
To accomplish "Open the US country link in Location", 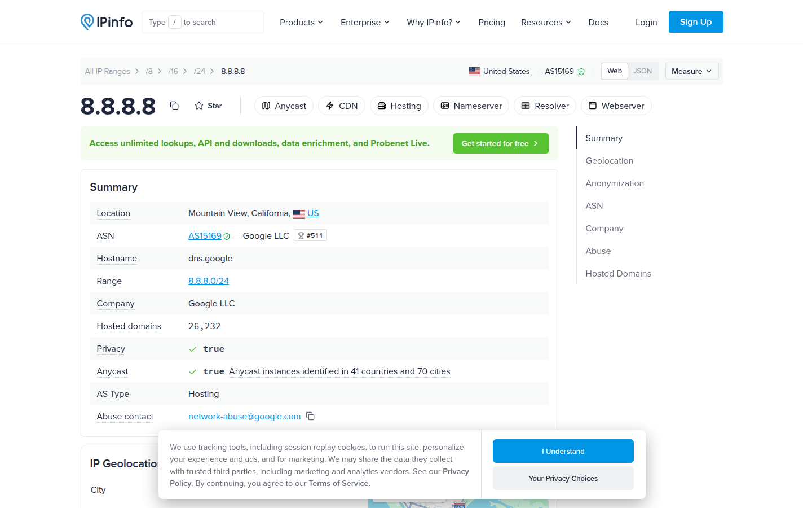I will coord(313,213).
